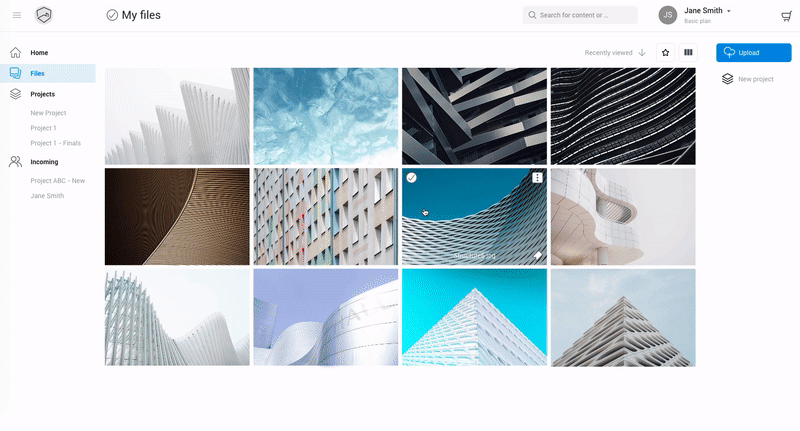Expand the Jane Smith account dropdown
The width and height of the screenshot is (800, 431).
coord(729,11)
